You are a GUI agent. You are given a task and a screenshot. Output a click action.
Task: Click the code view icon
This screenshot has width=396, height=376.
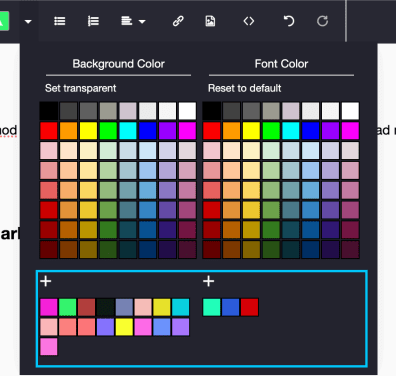coord(249,21)
